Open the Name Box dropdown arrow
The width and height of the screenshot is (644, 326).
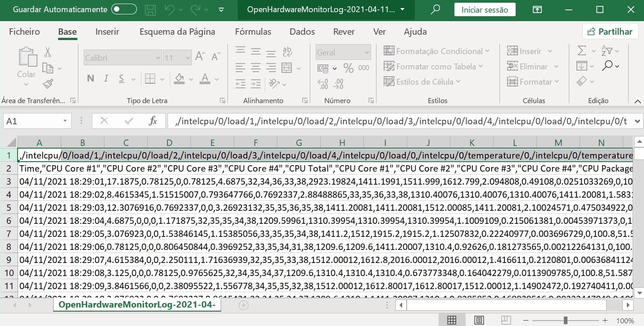[x=65, y=121]
